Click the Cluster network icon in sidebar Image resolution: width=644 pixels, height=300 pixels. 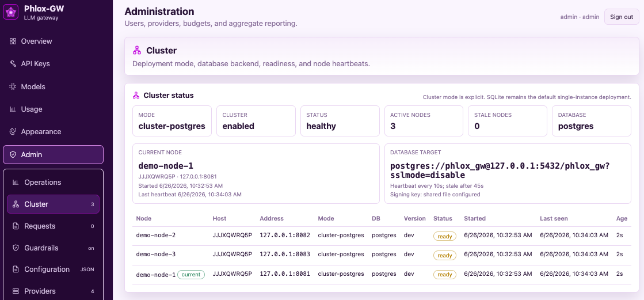16,204
